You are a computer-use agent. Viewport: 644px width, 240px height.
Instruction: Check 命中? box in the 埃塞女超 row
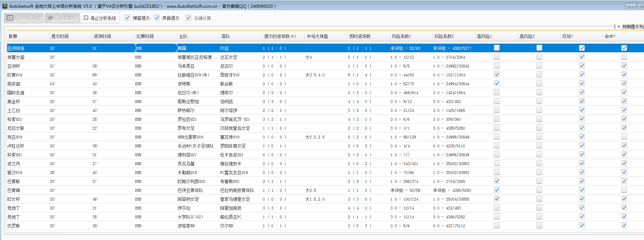(624, 57)
